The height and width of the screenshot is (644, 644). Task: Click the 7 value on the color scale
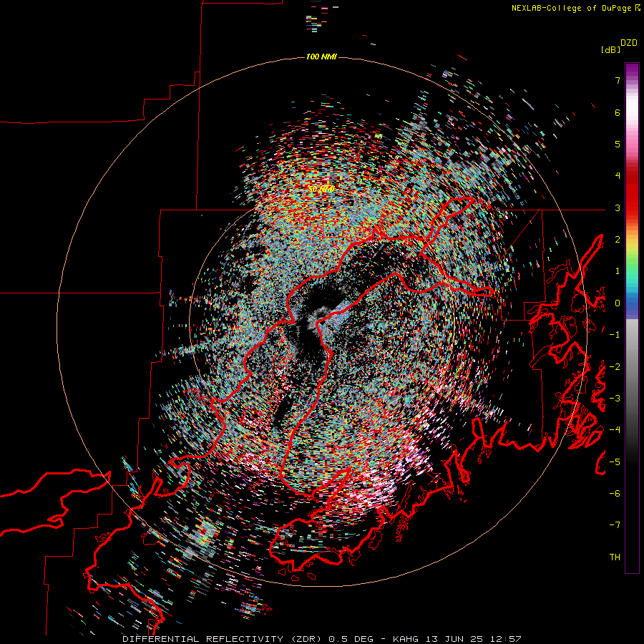tap(618, 80)
